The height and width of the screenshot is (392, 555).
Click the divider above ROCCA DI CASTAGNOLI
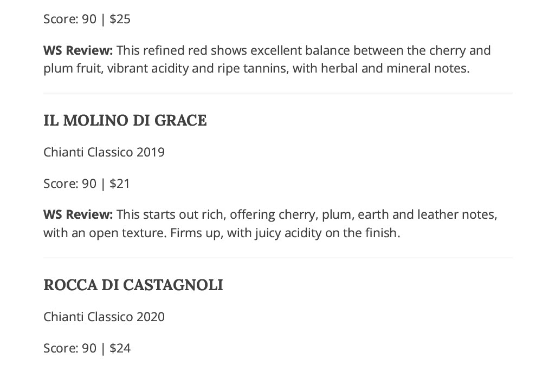pos(278,258)
